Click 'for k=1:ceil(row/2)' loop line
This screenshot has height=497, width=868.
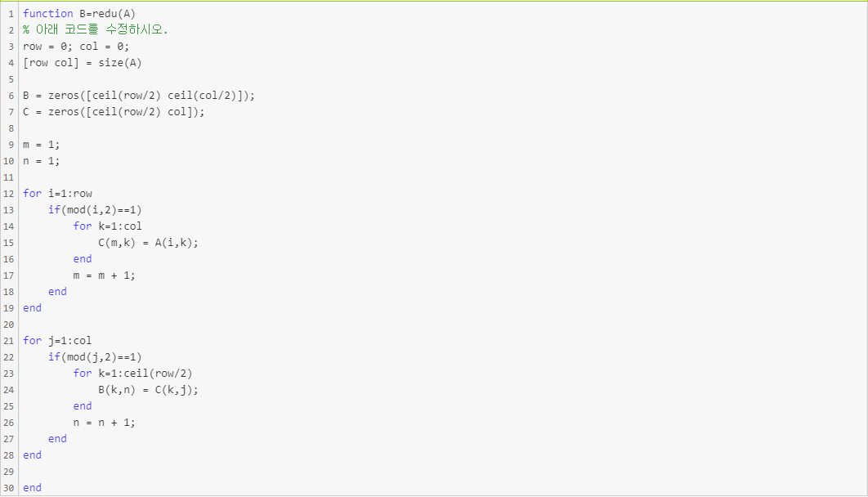pyautogui.click(x=133, y=374)
